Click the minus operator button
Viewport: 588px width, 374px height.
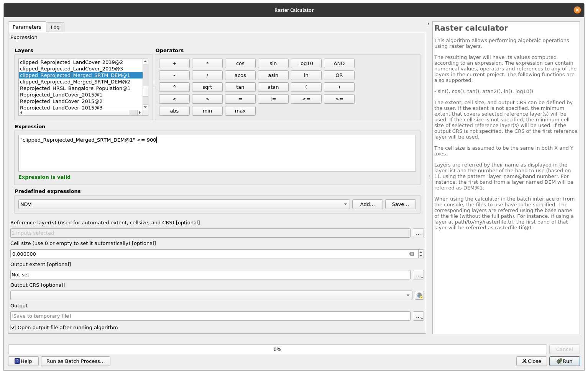pos(174,75)
